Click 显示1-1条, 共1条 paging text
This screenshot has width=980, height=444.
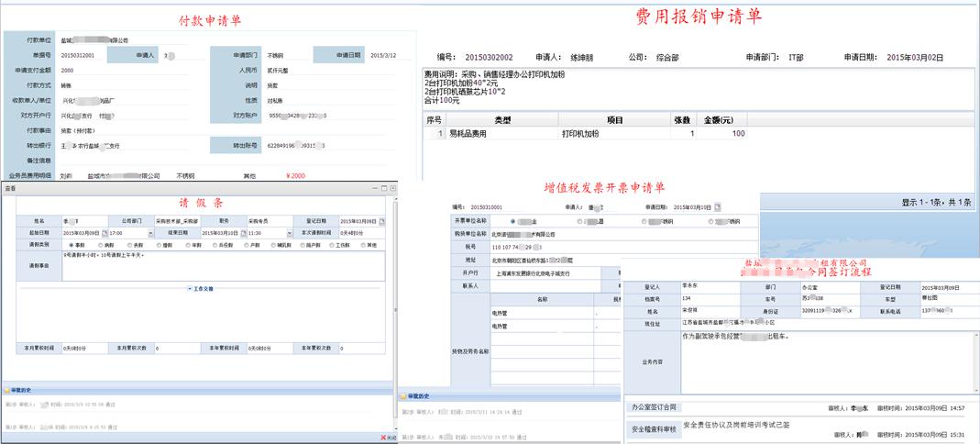[x=936, y=203]
